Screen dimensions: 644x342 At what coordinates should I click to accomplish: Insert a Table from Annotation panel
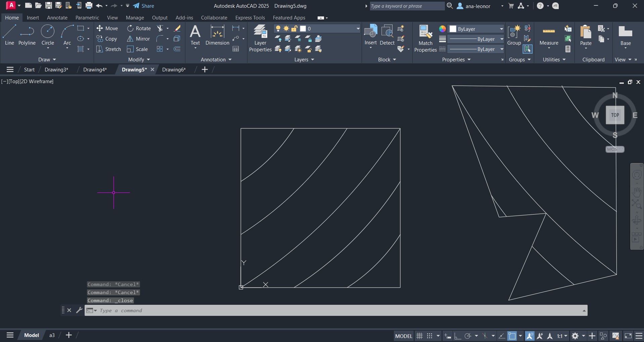[x=236, y=49]
